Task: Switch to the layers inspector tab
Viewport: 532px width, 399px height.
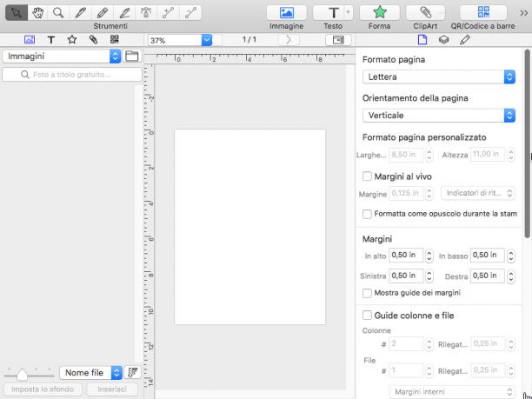Action: [443, 40]
